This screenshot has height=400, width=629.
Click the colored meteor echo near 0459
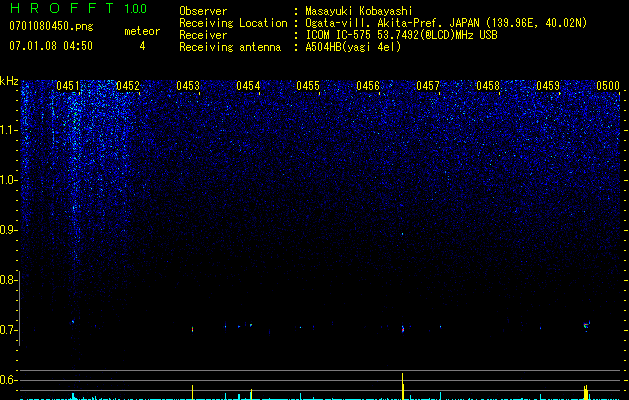[586, 325]
